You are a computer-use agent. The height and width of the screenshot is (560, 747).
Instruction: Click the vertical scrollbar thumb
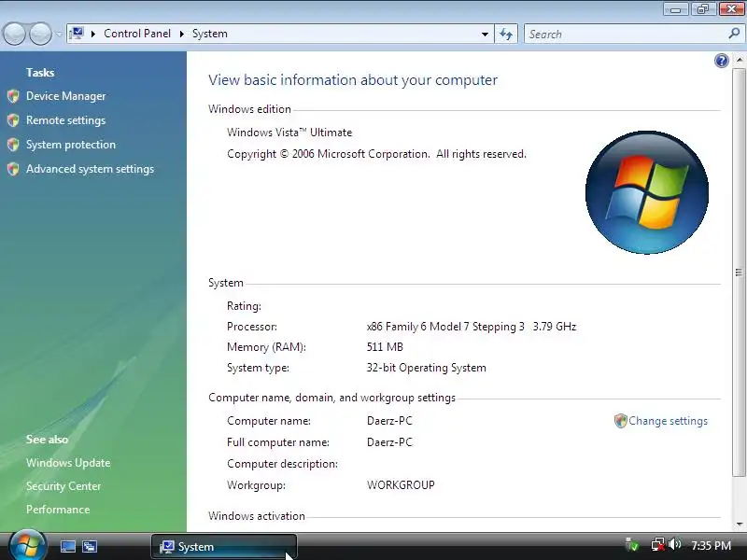[x=739, y=272]
